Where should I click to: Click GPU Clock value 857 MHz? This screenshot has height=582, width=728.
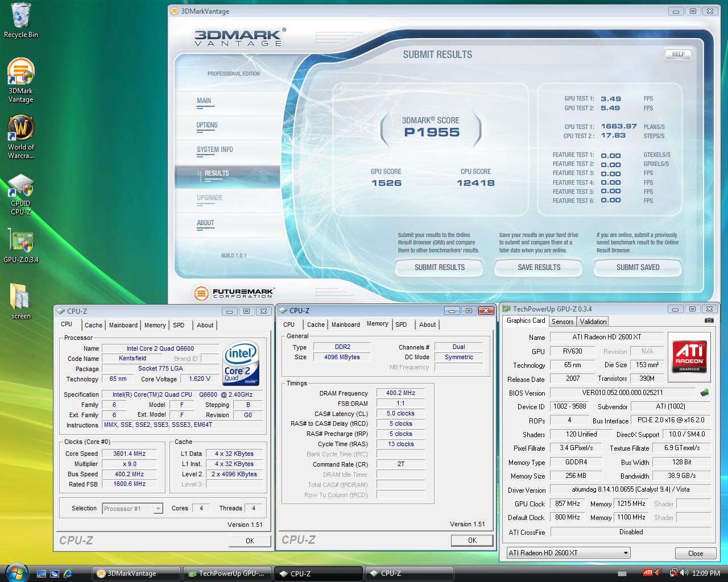pos(568,504)
